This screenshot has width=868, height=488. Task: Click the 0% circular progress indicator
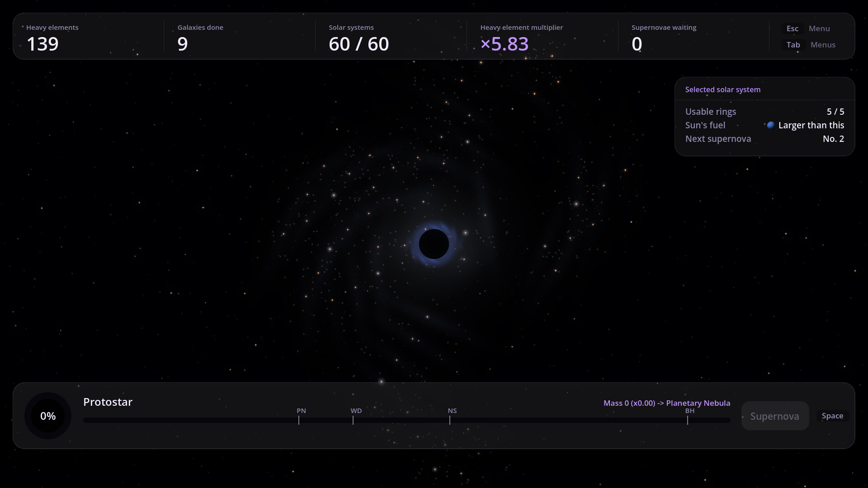pos(48,416)
